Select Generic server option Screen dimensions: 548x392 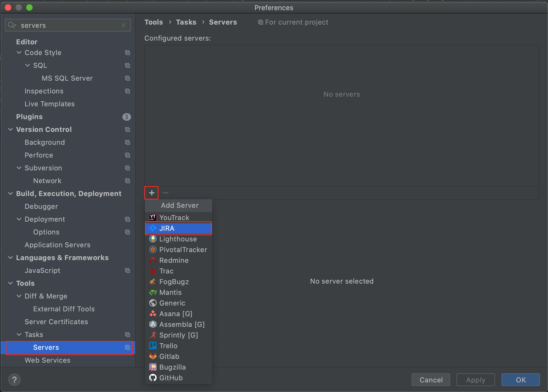click(x=172, y=303)
